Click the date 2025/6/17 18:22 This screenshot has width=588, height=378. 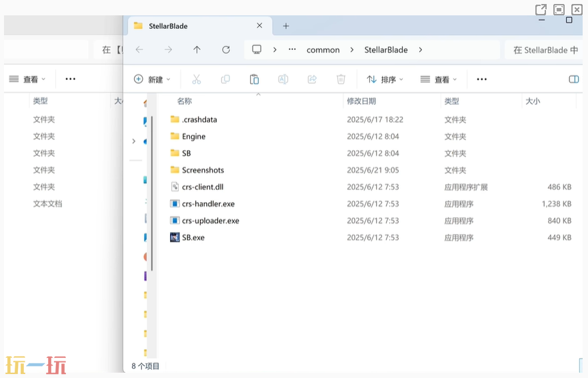pos(375,119)
